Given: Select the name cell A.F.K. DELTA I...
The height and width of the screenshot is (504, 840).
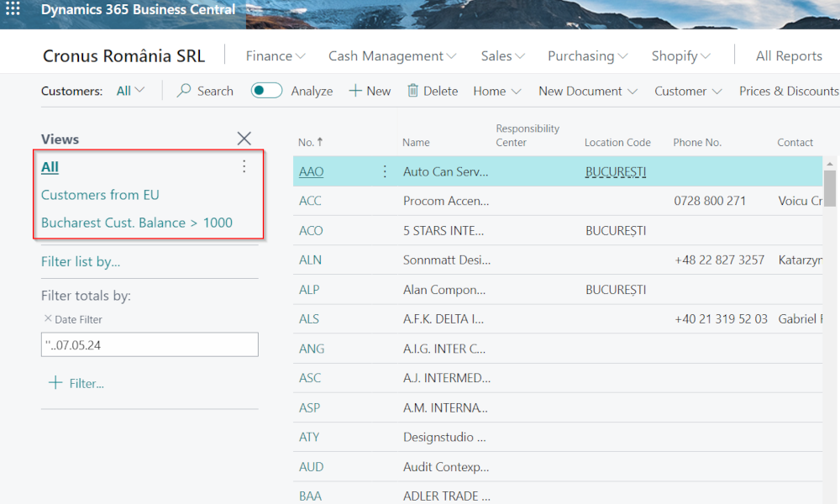Looking at the screenshot, I should [444, 319].
